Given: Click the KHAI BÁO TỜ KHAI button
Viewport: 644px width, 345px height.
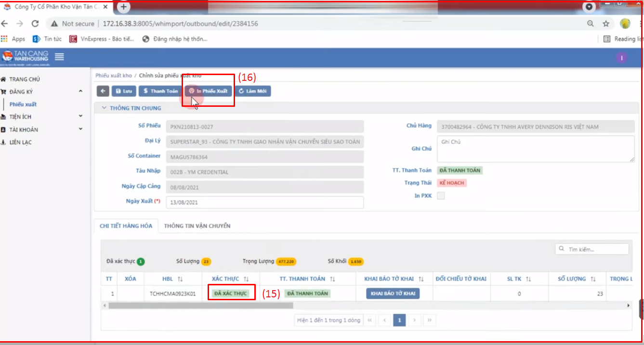Looking at the screenshot, I should point(393,294).
